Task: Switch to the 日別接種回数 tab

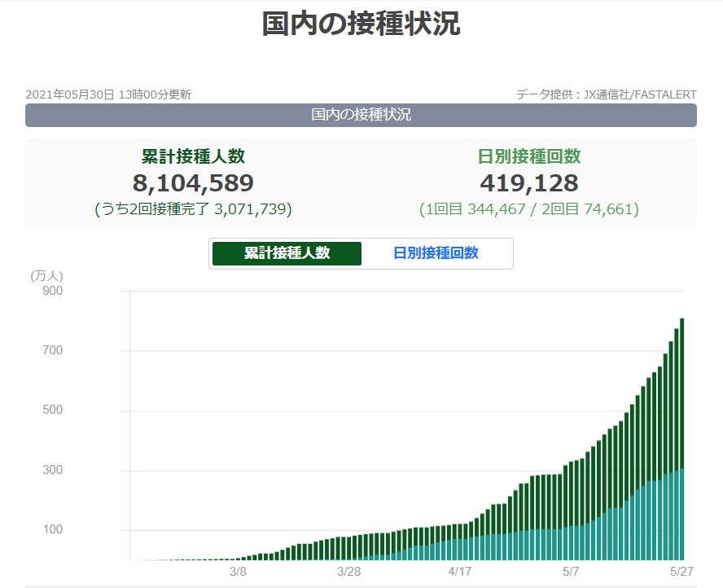Action: (436, 253)
